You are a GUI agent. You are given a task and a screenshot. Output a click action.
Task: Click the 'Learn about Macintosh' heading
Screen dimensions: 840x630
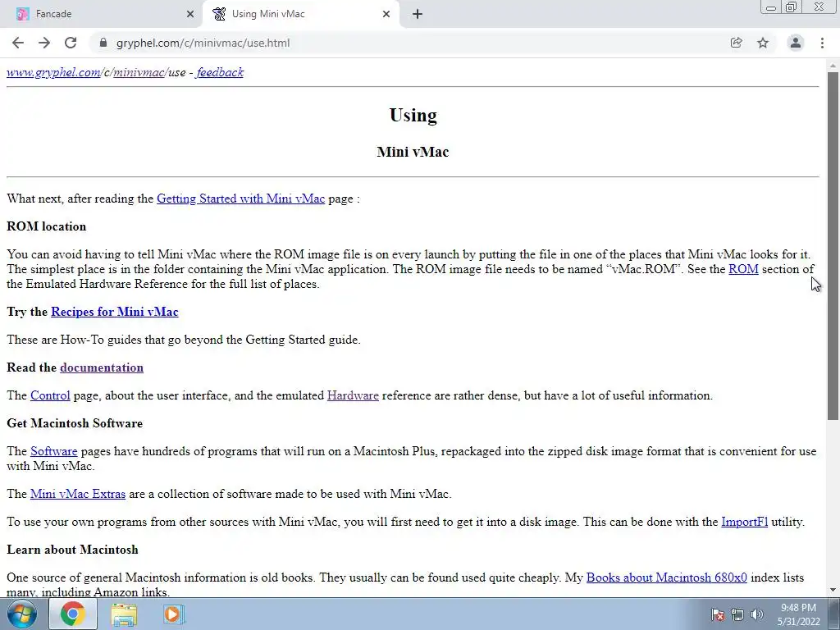[72, 550]
